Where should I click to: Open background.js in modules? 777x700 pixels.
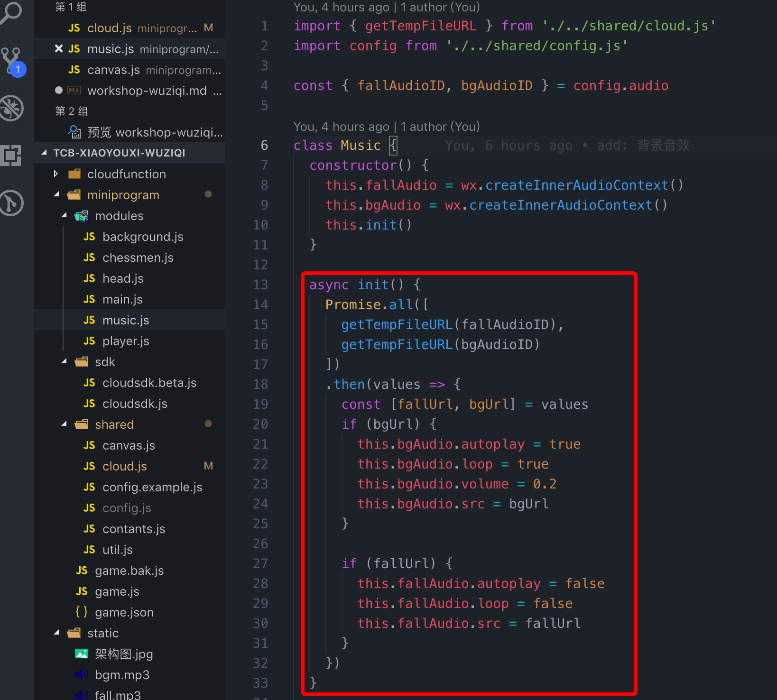click(x=129, y=237)
